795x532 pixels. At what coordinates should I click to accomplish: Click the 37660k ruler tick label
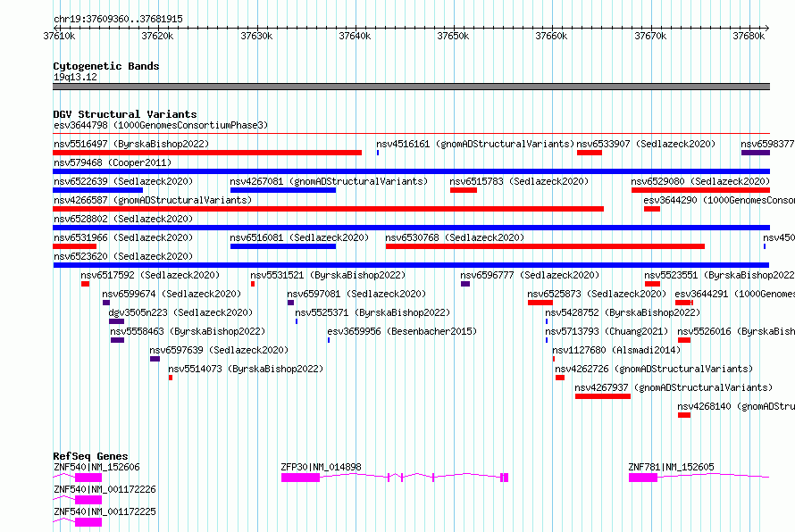click(x=552, y=36)
